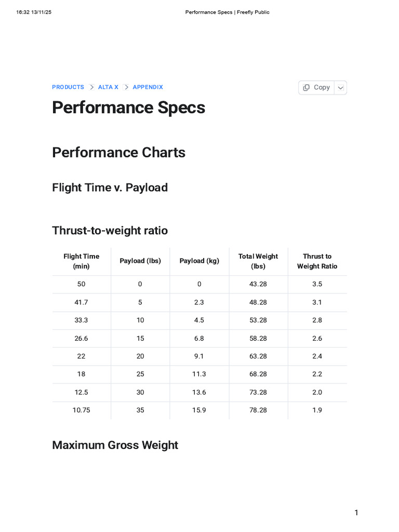Open the PRODUCTS breadcrumb link
Image resolution: width=399 pixels, height=532 pixels.
[x=68, y=87]
